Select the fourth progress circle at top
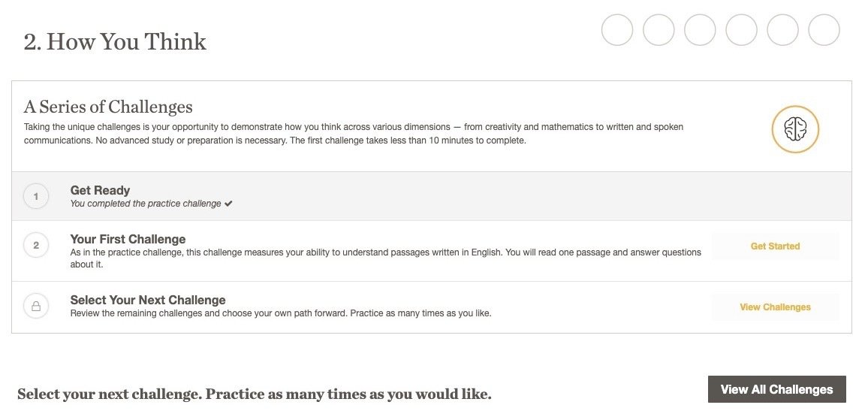Image resolution: width=868 pixels, height=420 pixels. (741, 30)
